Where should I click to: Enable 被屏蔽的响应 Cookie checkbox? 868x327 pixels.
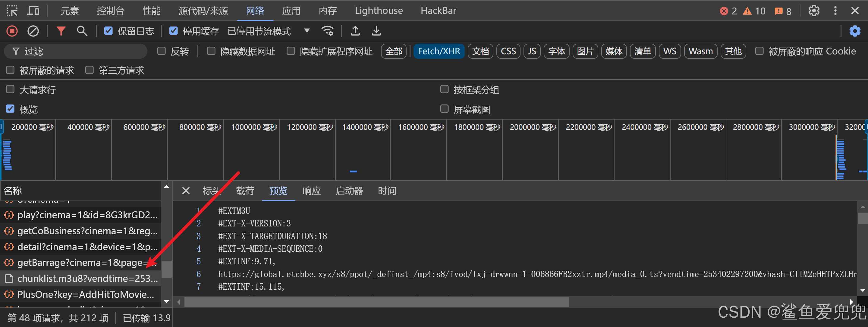coord(759,51)
